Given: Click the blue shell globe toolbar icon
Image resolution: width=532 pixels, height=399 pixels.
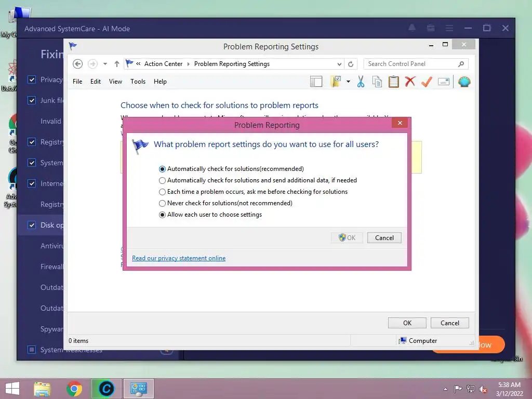Looking at the screenshot, I should pyautogui.click(x=464, y=82).
